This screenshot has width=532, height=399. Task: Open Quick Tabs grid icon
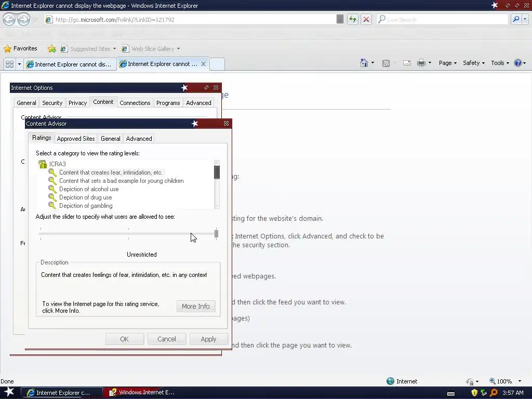coord(9,64)
